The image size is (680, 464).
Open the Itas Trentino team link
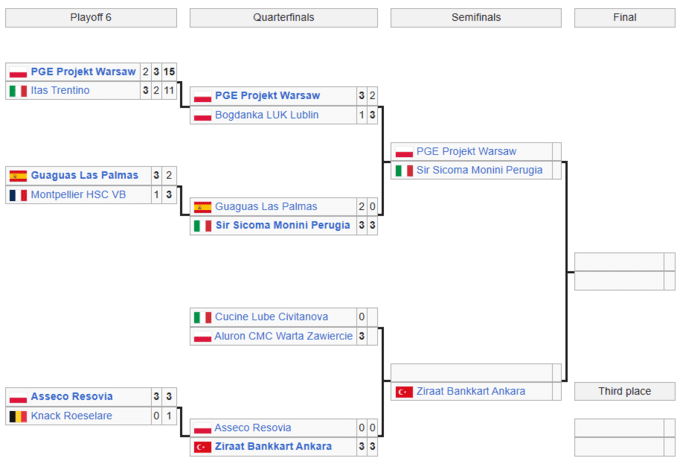(x=60, y=91)
